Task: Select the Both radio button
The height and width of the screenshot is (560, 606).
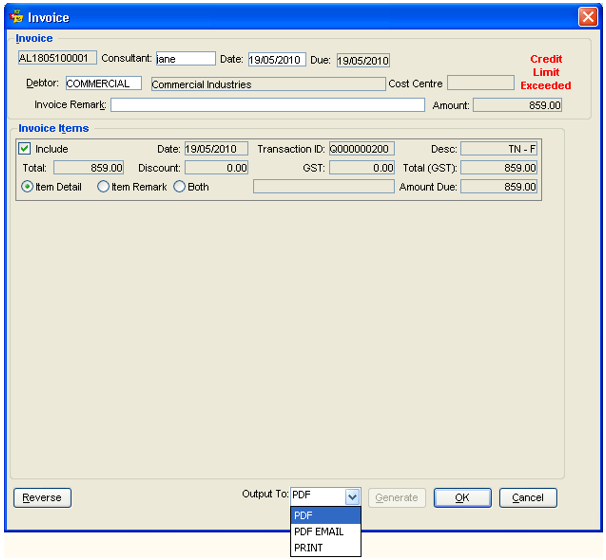Action: click(179, 187)
